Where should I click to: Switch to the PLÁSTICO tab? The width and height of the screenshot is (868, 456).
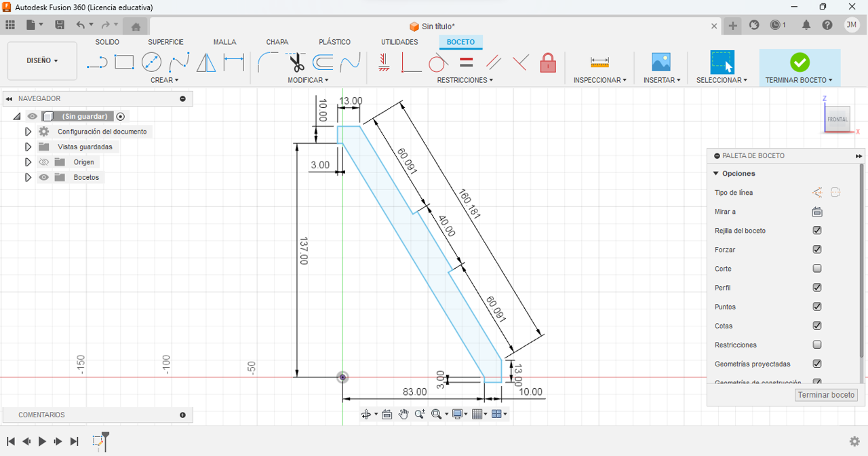click(x=335, y=42)
